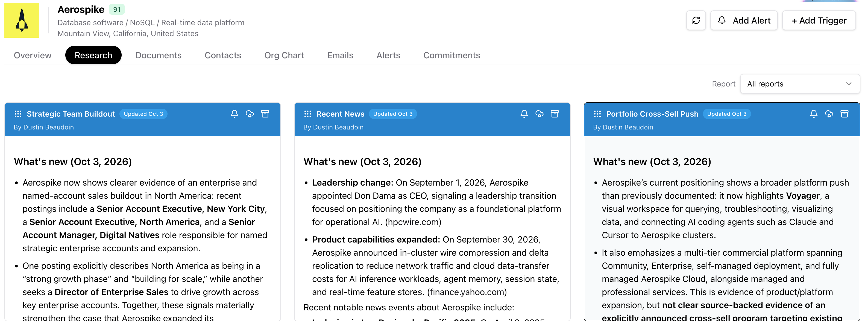Screen dimensions: 868x329
Task: View the Emails tab
Action: coord(340,55)
